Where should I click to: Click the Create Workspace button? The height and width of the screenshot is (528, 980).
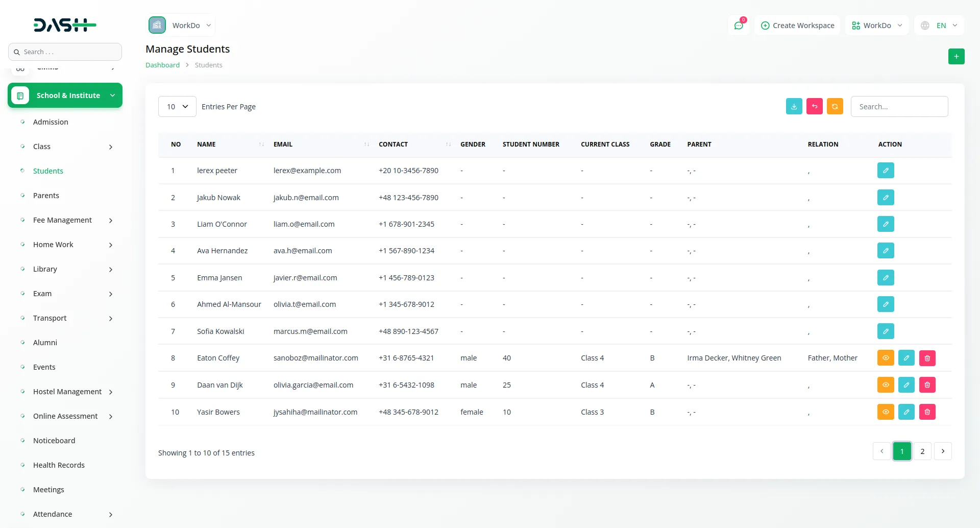click(x=797, y=26)
